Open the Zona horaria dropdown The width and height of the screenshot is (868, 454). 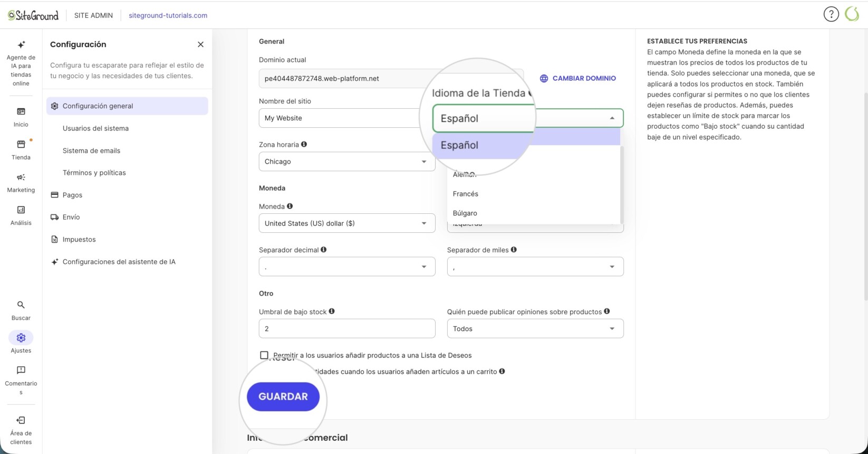[x=347, y=162]
